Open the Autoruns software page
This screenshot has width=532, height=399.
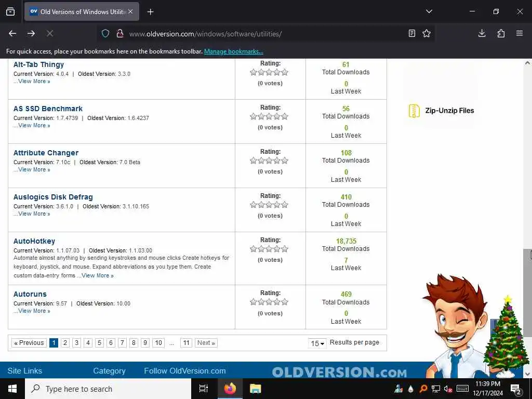point(30,294)
